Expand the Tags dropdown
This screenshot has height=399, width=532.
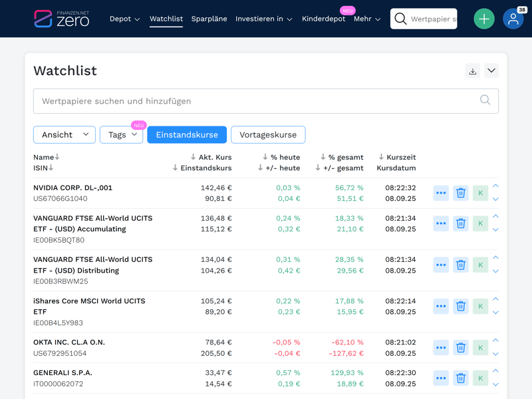(x=121, y=135)
